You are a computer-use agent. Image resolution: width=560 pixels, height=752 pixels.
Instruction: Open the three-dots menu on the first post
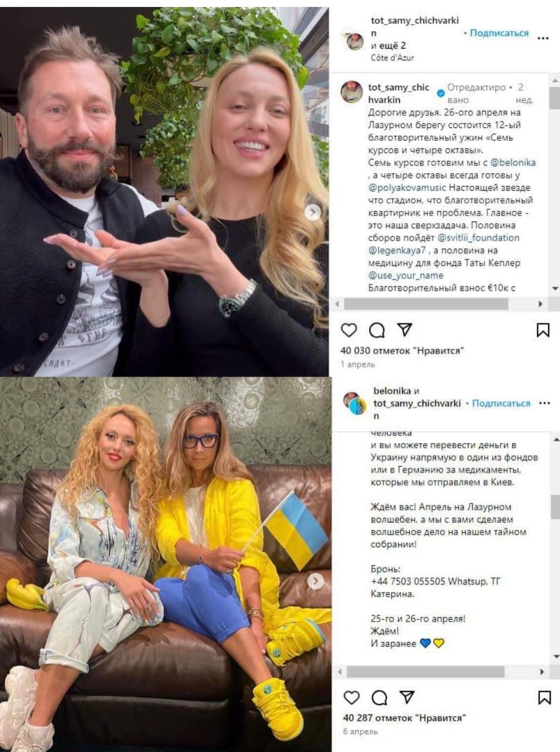coord(543,38)
